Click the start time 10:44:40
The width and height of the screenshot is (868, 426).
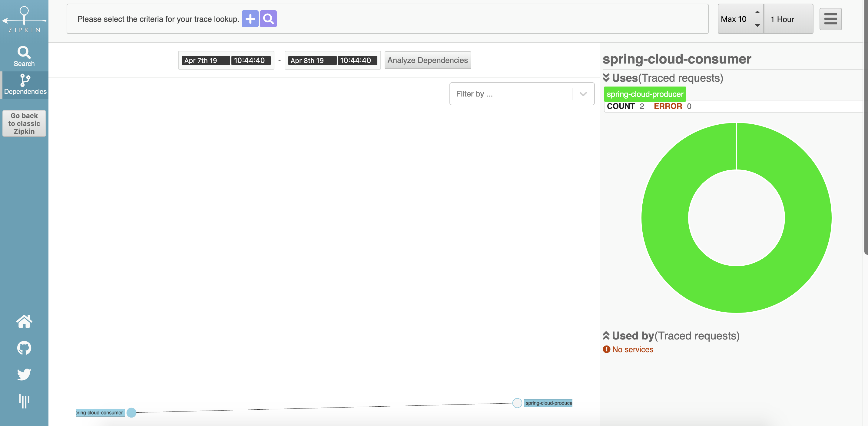(x=251, y=61)
